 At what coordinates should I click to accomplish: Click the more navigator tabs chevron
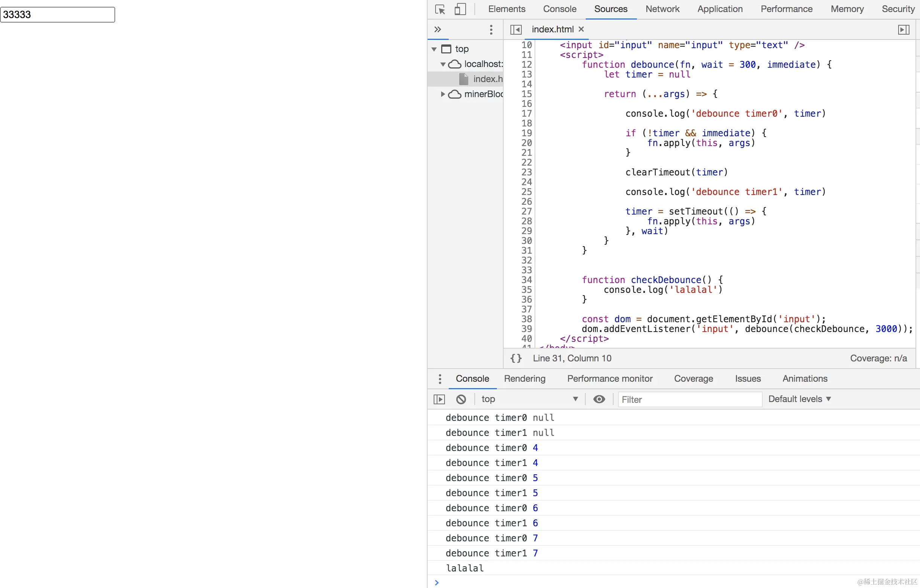coord(438,29)
